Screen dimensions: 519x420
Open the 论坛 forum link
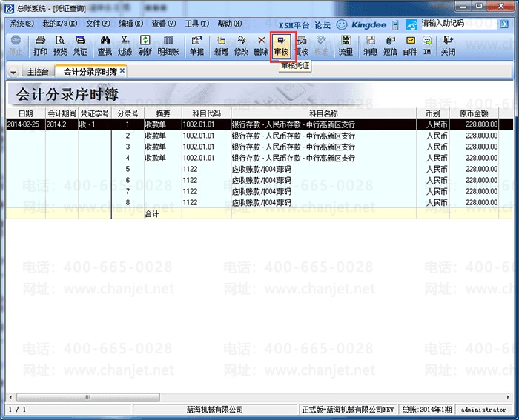tap(323, 24)
